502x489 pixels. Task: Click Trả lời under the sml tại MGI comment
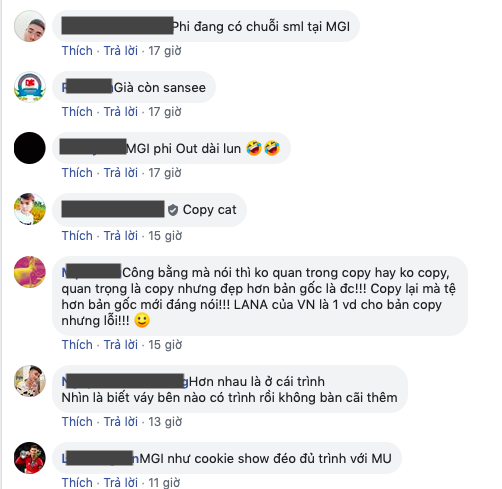pos(121,51)
